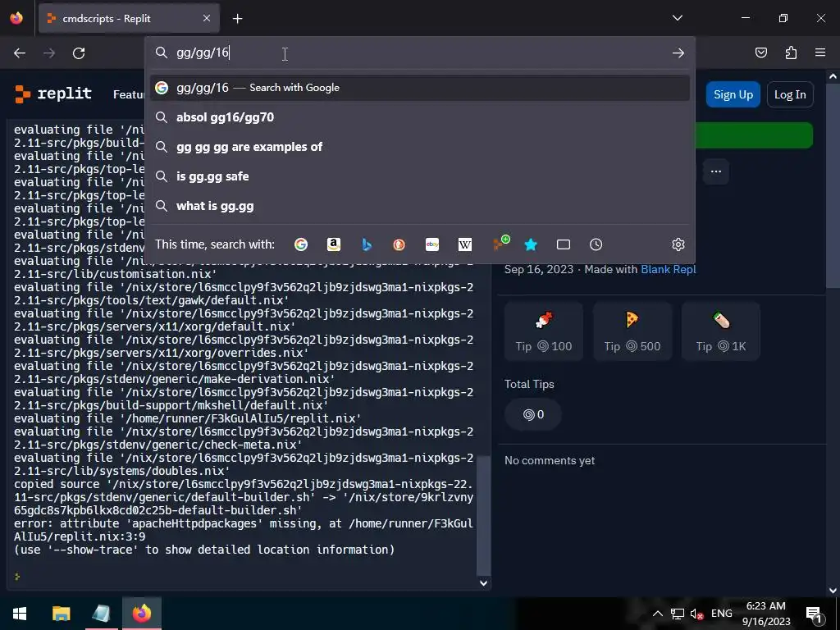
Task: Search within Bookmarks via star icon
Action: [x=531, y=244]
